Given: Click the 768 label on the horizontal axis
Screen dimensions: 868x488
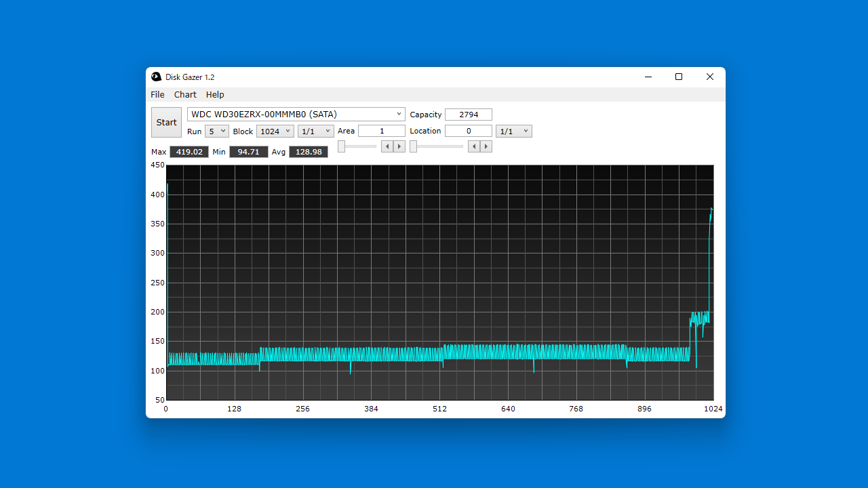Looking at the screenshot, I should (x=576, y=409).
